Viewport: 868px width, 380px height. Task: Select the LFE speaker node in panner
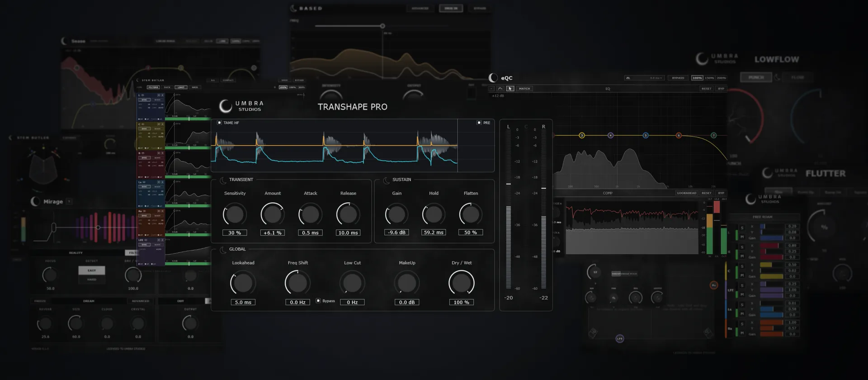[620, 338]
